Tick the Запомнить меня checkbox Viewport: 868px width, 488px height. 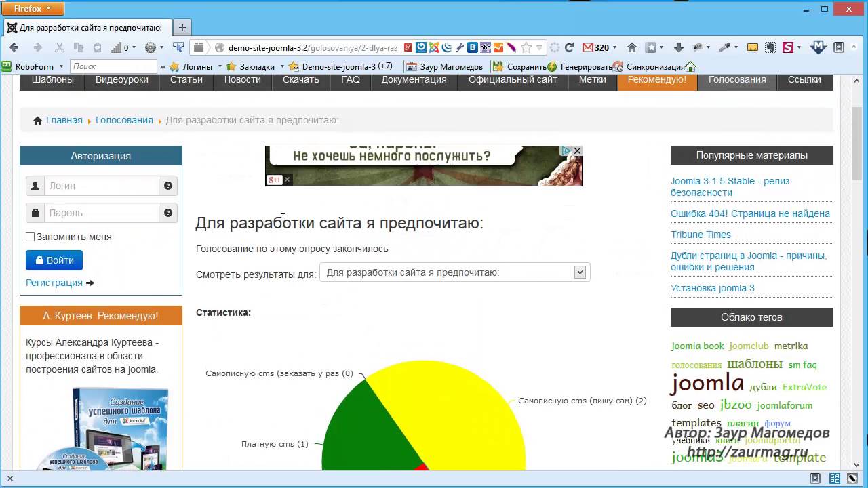click(x=30, y=237)
